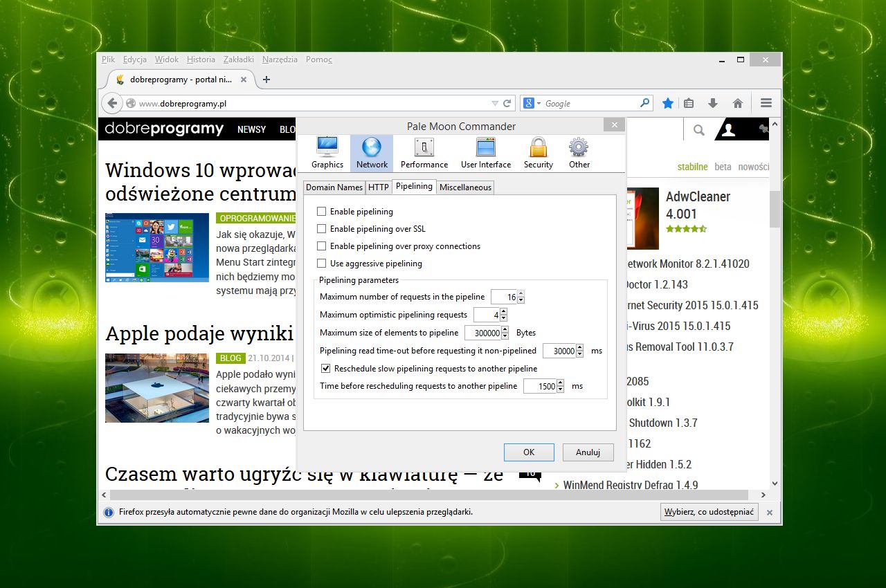This screenshot has height=588, width=886.
Task: Toggle Use aggressive pipelining
Action: [321, 264]
